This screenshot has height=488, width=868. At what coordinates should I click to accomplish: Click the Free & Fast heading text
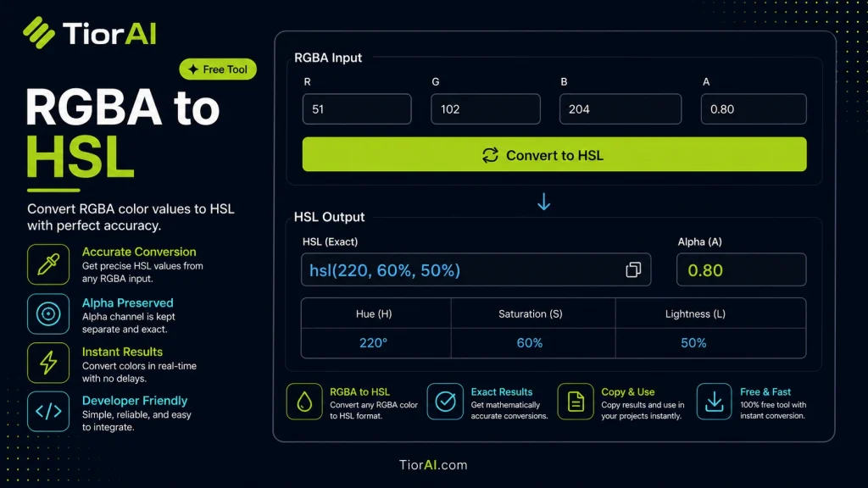tap(765, 391)
